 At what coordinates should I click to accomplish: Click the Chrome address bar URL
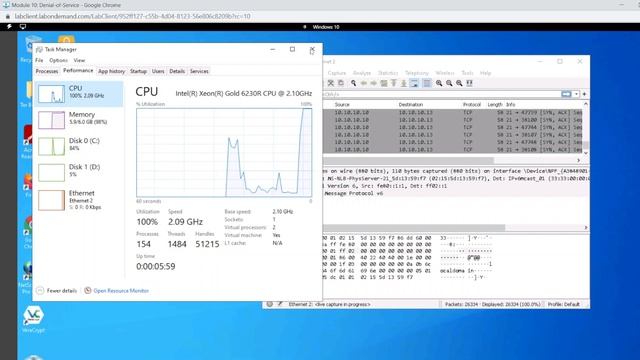132,16
